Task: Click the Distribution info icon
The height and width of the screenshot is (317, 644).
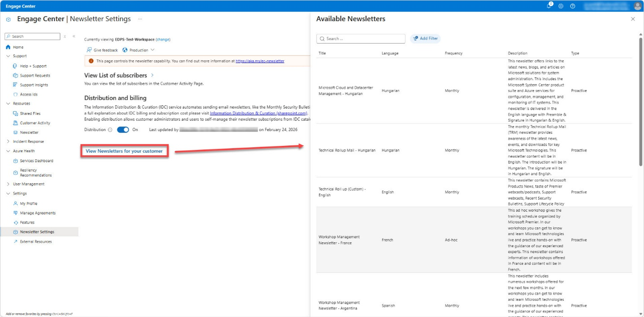Action: (110, 130)
